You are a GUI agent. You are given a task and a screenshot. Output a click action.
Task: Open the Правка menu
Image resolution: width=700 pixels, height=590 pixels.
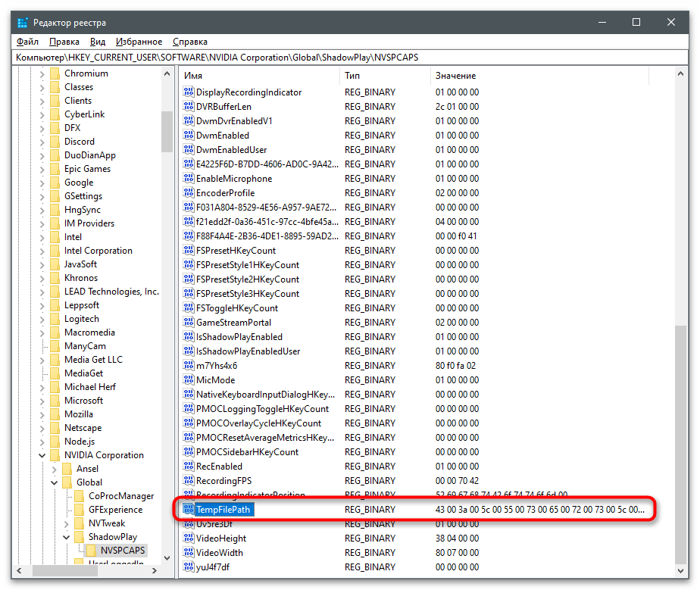point(64,42)
